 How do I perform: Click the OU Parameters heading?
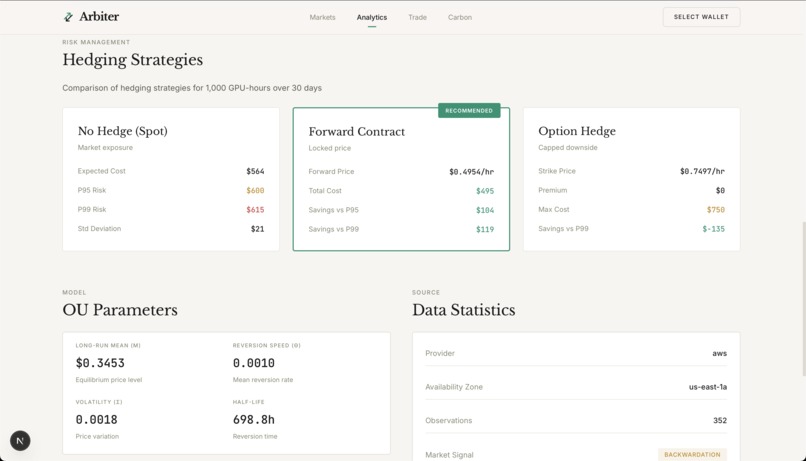coord(120,310)
